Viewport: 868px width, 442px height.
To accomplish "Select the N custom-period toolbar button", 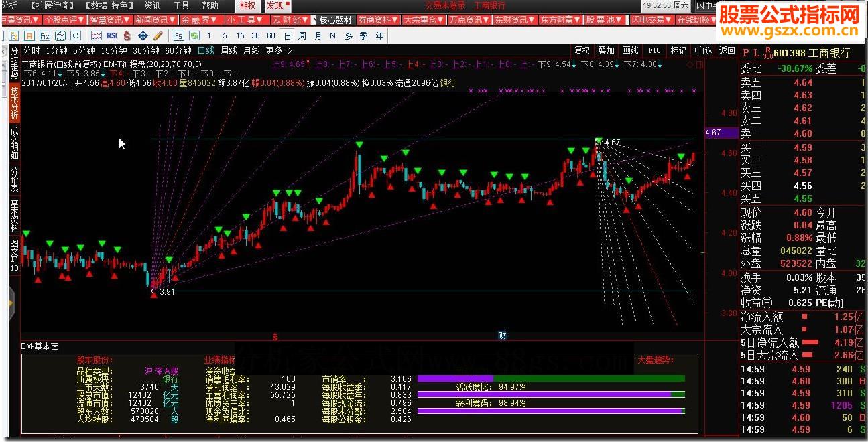I will click(332, 35).
